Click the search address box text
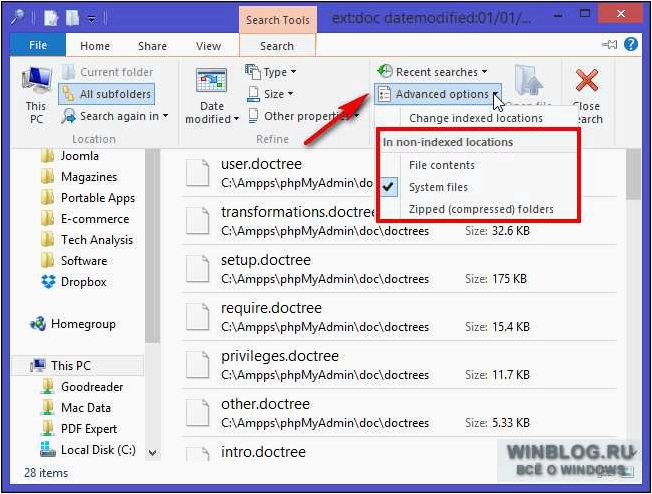 click(432, 18)
